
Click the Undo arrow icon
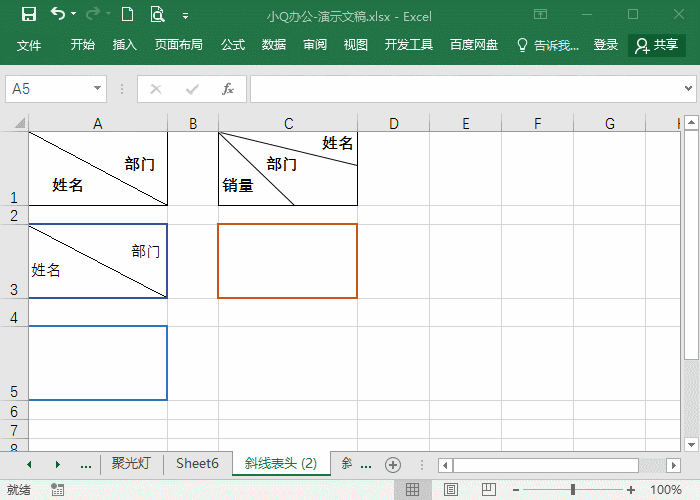58,14
